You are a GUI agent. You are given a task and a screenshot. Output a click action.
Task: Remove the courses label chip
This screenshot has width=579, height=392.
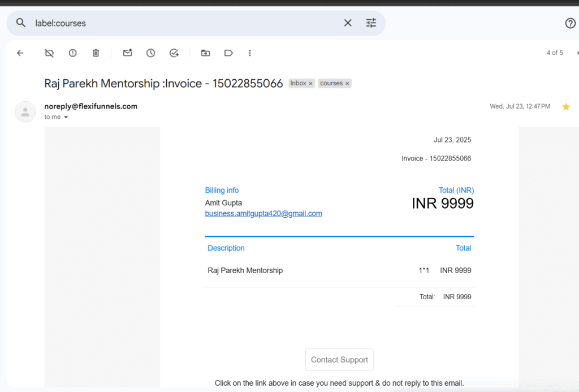(347, 84)
